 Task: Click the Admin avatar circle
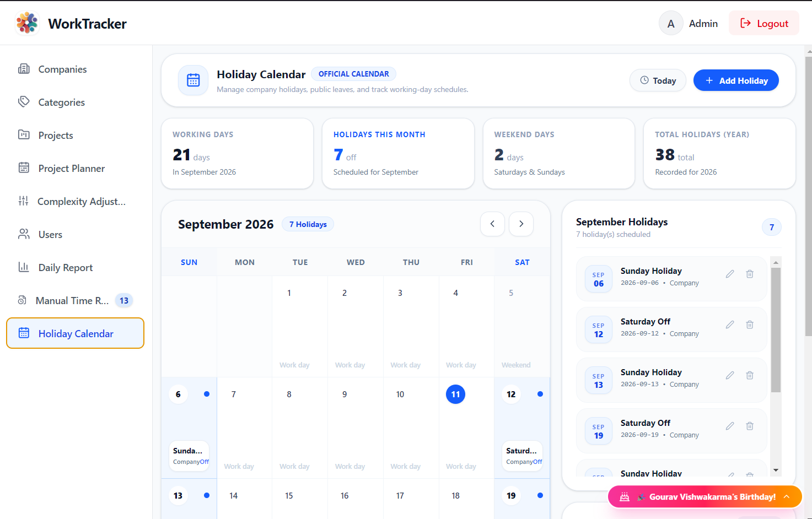pyautogui.click(x=671, y=23)
